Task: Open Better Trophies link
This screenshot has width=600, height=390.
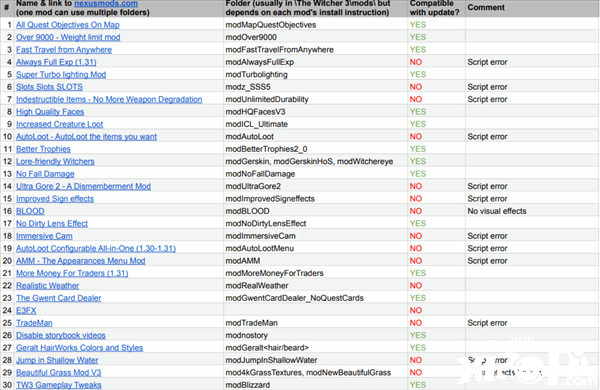Action: (43, 149)
